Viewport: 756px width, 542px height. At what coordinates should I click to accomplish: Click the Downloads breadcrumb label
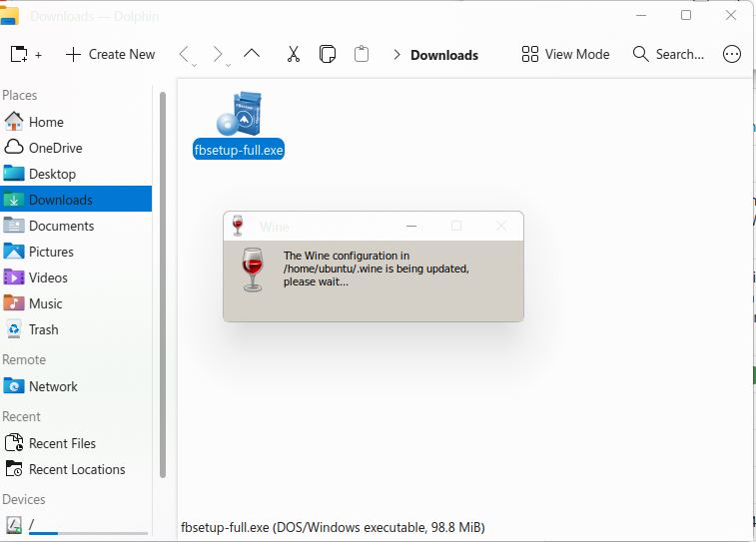click(444, 55)
